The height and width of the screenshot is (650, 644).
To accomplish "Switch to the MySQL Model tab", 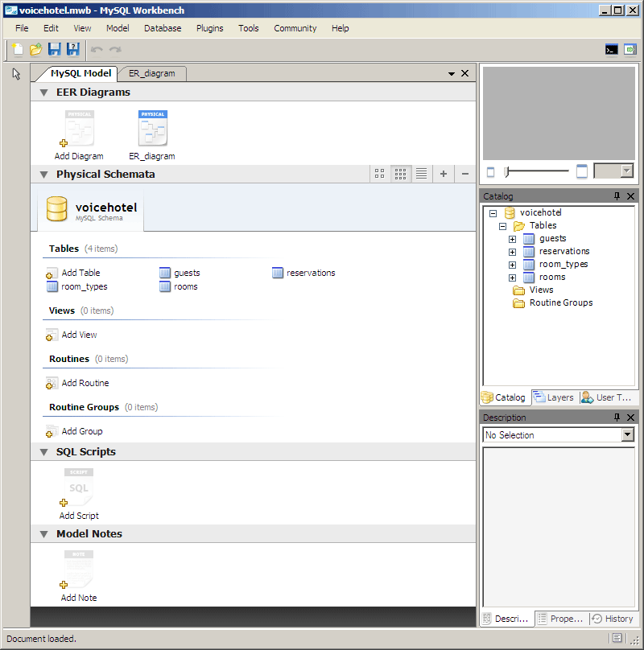I will [x=80, y=73].
